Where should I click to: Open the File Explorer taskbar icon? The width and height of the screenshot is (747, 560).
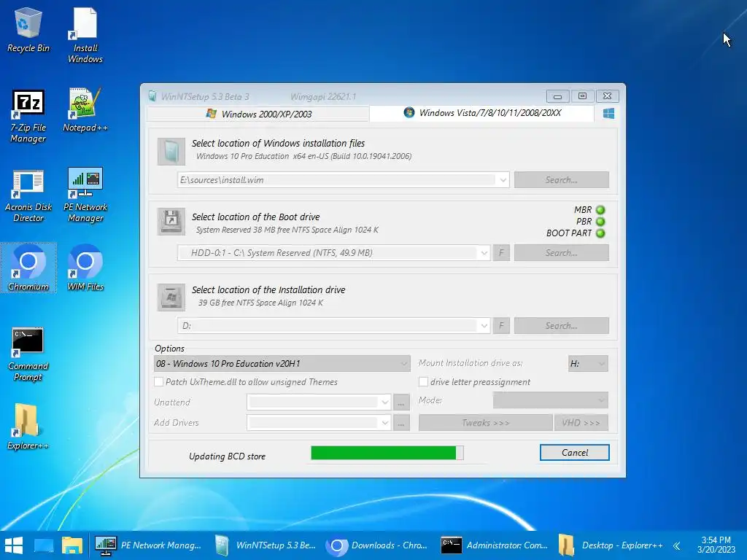coord(72,545)
